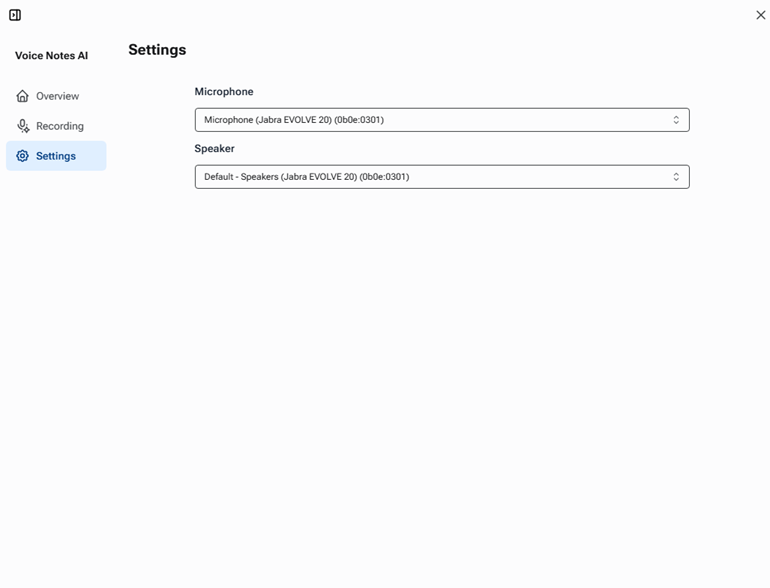Viewport: 770px width, 588px height.
Task: Click the Settings page heading
Action: tap(157, 50)
